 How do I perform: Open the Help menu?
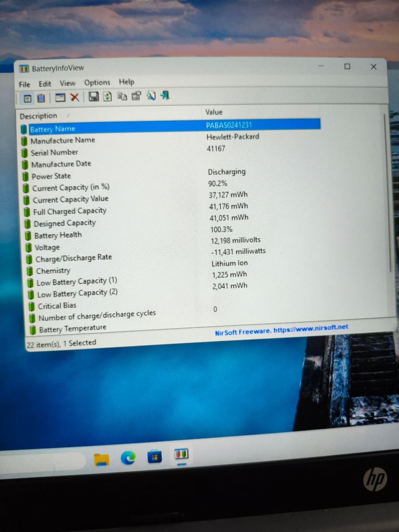(127, 82)
